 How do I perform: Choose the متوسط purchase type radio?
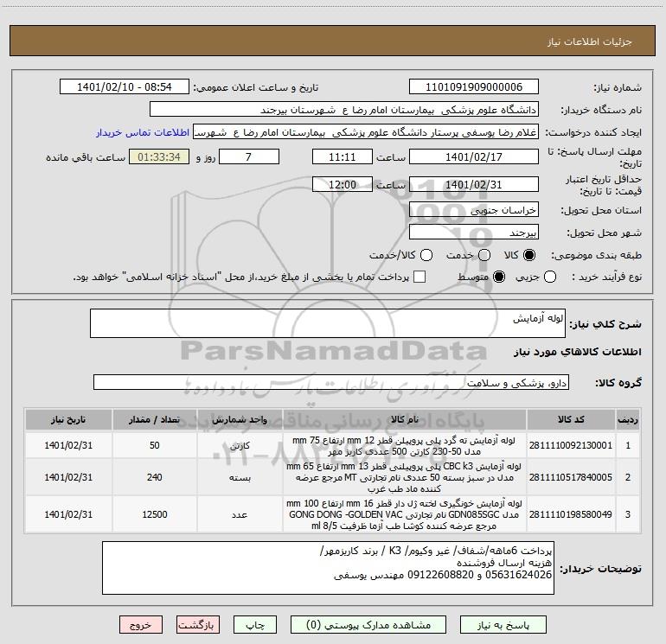click(499, 277)
